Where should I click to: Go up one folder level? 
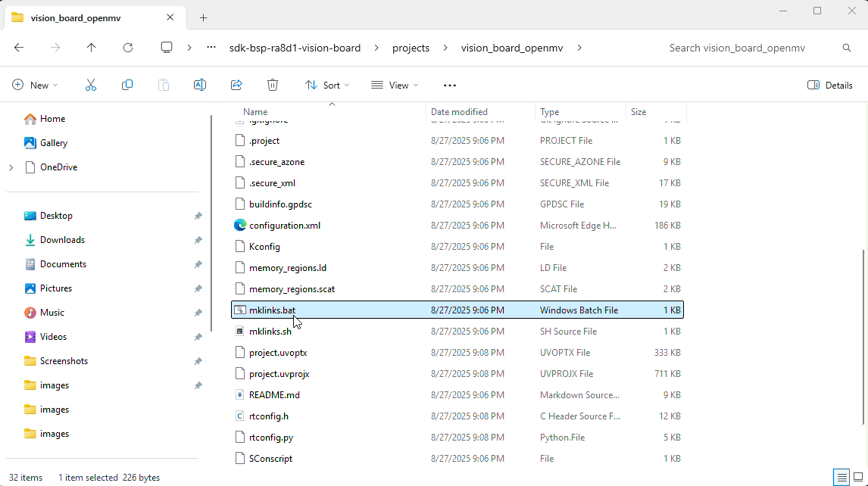pos(92,48)
